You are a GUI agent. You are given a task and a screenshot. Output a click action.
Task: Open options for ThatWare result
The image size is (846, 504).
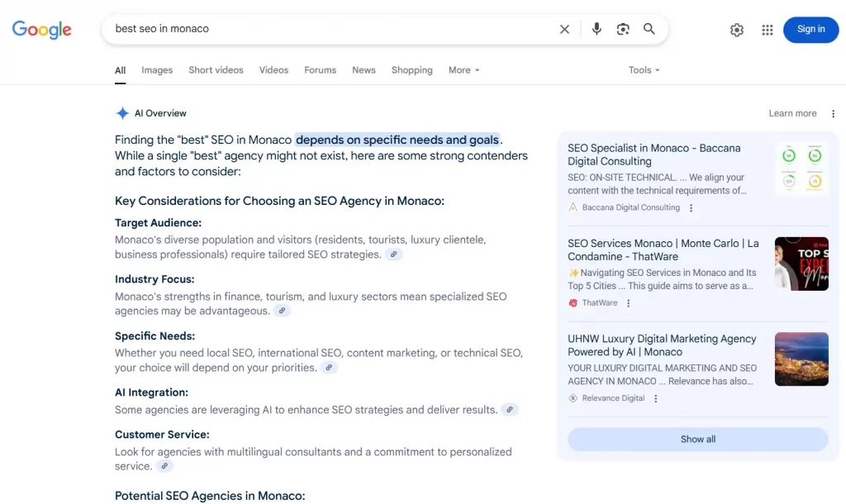pos(628,303)
